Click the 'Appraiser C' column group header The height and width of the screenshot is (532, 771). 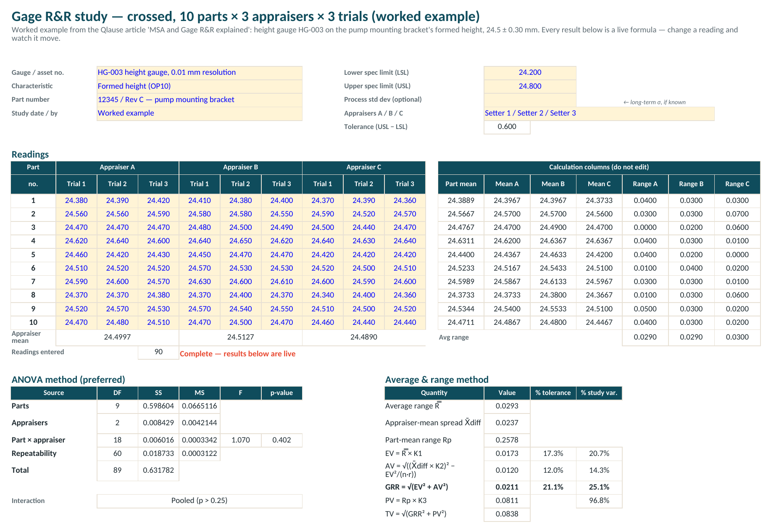click(x=364, y=167)
